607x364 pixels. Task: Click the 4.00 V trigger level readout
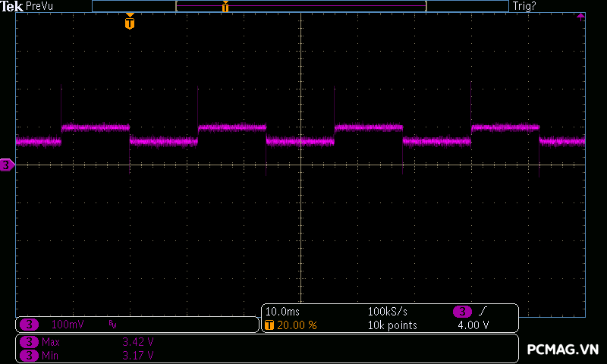(473, 325)
